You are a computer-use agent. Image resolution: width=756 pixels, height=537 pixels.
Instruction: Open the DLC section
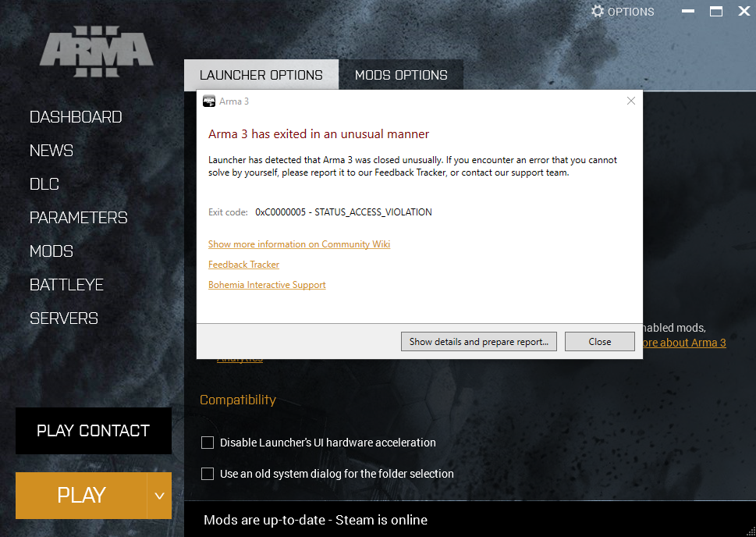coord(44,184)
